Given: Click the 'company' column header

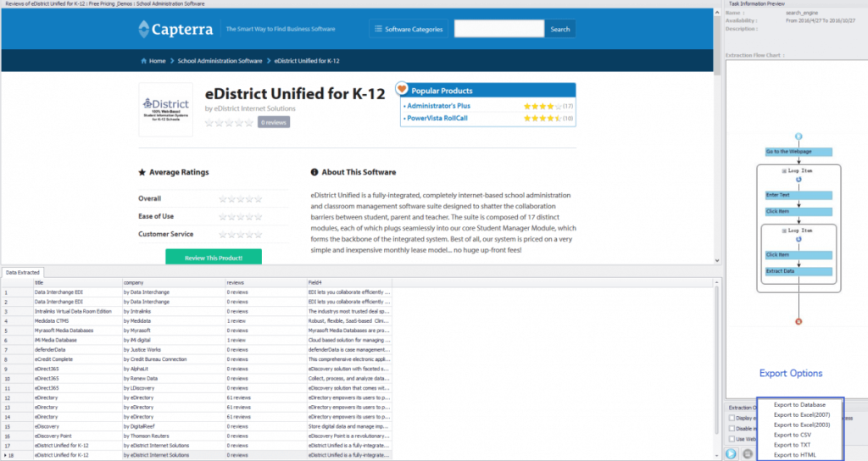Looking at the screenshot, I should click(x=173, y=282).
